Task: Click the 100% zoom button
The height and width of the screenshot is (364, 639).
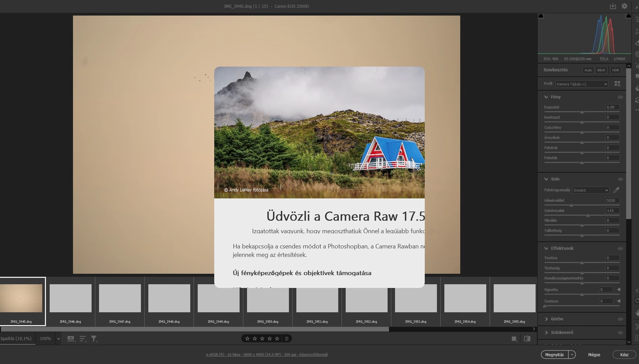Action: coord(46,339)
